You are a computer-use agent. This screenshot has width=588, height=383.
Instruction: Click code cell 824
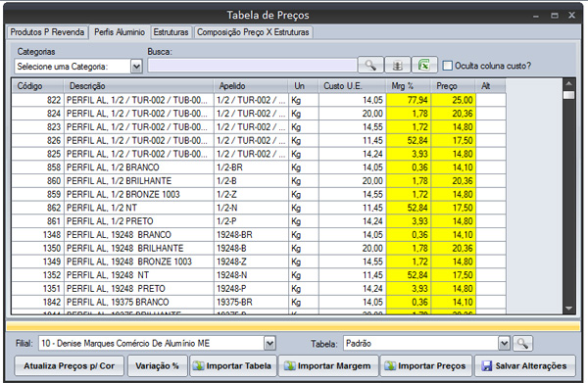37,114
